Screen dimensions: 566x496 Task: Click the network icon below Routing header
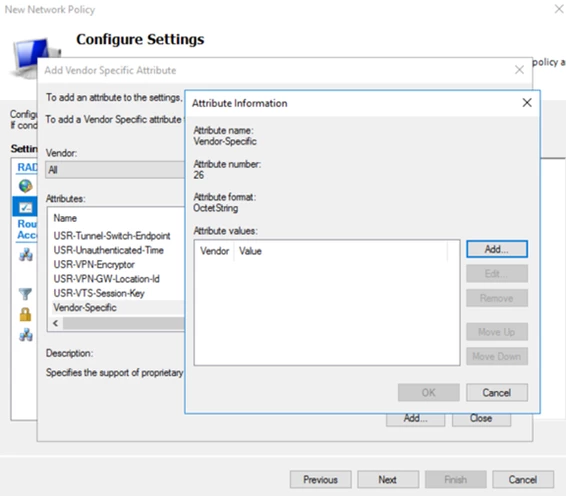tap(26, 255)
